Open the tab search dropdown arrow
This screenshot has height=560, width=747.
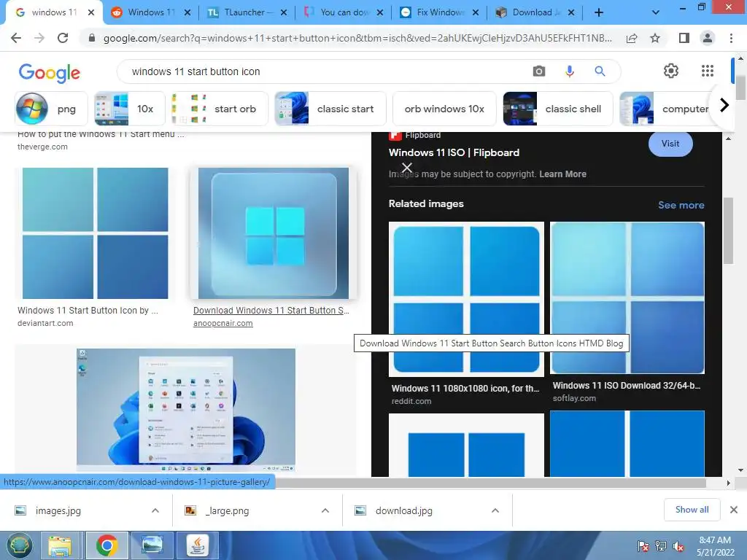click(656, 13)
